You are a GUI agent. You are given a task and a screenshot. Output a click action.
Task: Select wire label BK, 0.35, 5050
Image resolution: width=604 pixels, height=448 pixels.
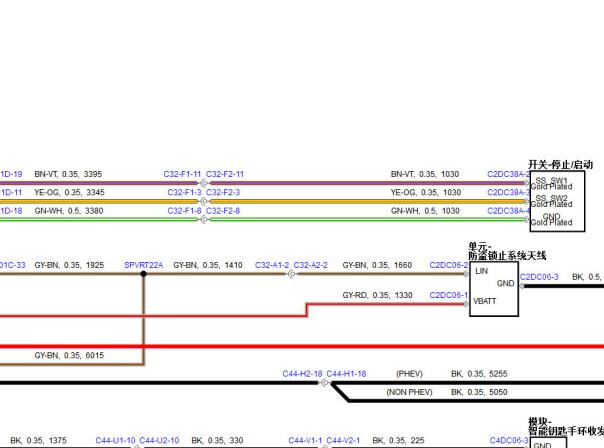coord(479,392)
